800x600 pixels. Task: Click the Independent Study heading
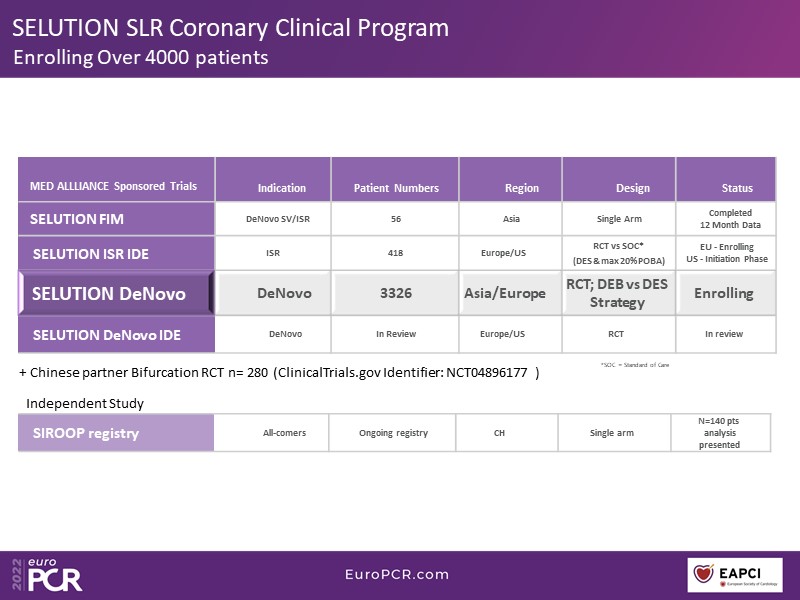point(85,403)
